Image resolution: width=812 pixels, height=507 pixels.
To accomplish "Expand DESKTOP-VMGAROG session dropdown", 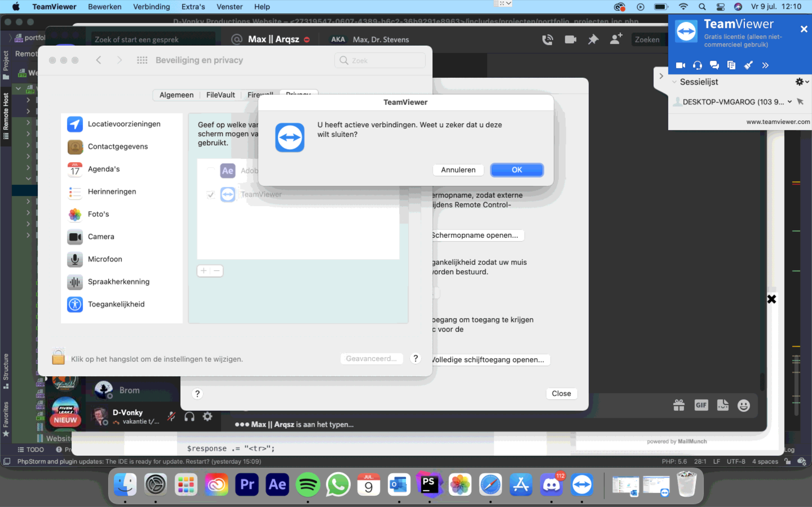I will click(790, 102).
